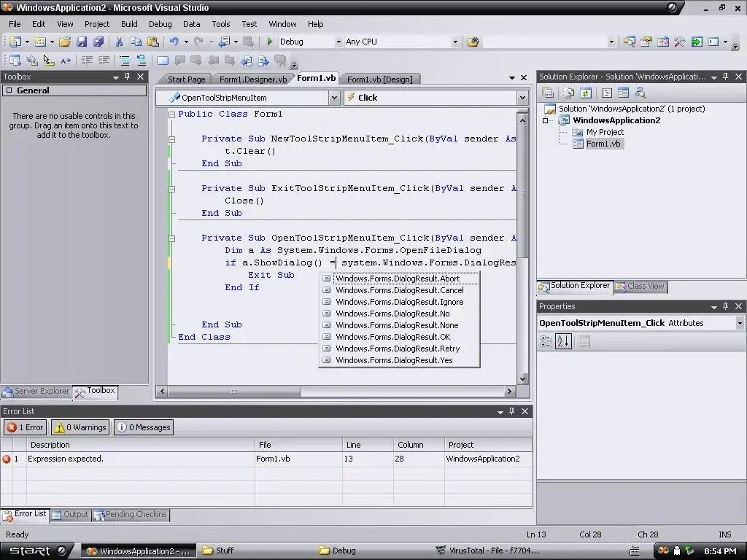Collapse the NewToolStripMenuItem_Click sub outline
Screen dimensions: 747x560
tap(171, 139)
